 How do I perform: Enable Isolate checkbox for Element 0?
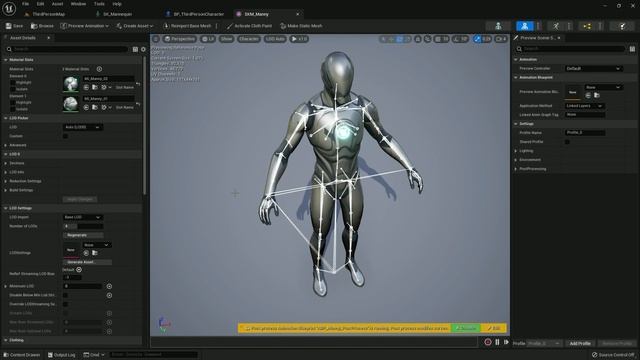pos(13,89)
